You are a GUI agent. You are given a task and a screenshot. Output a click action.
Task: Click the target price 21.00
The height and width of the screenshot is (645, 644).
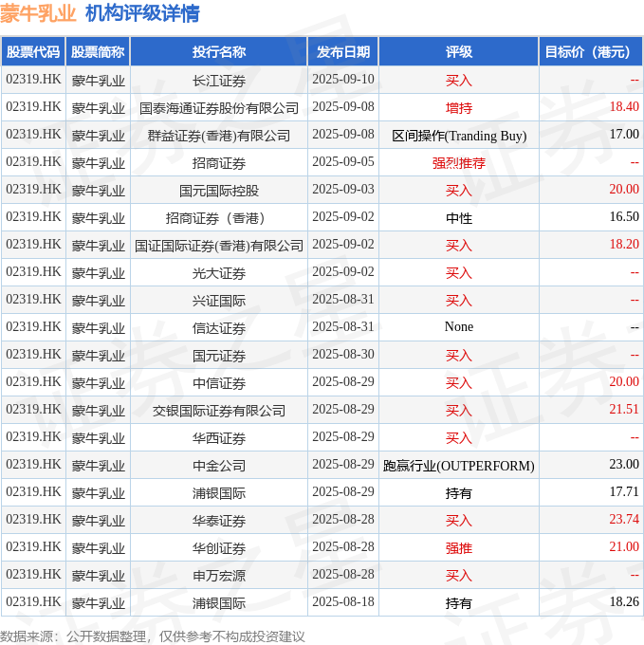click(624, 546)
